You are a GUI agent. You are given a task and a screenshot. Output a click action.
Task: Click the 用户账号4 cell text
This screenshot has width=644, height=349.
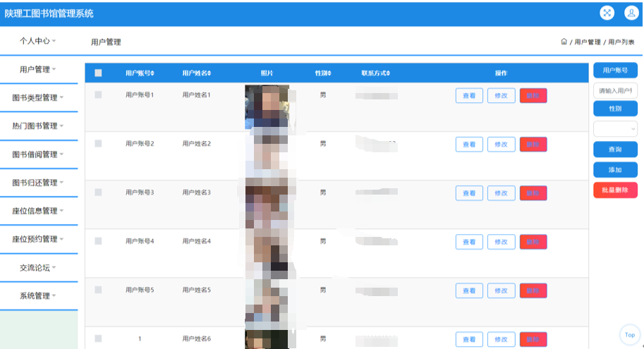(140, 241)
